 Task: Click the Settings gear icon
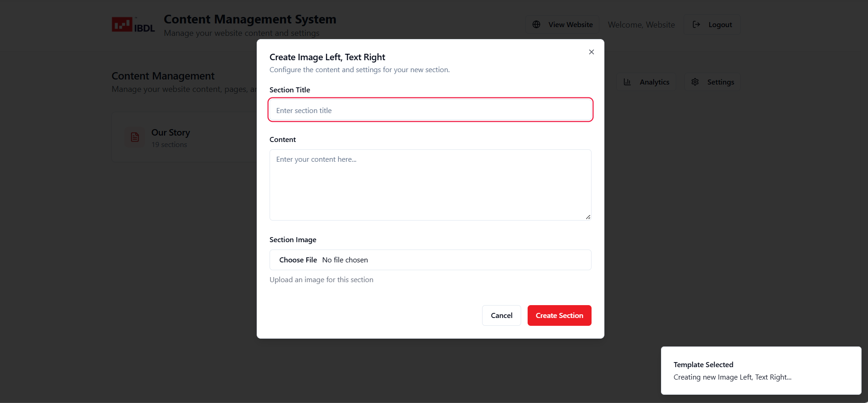click(x=695, y=82)
